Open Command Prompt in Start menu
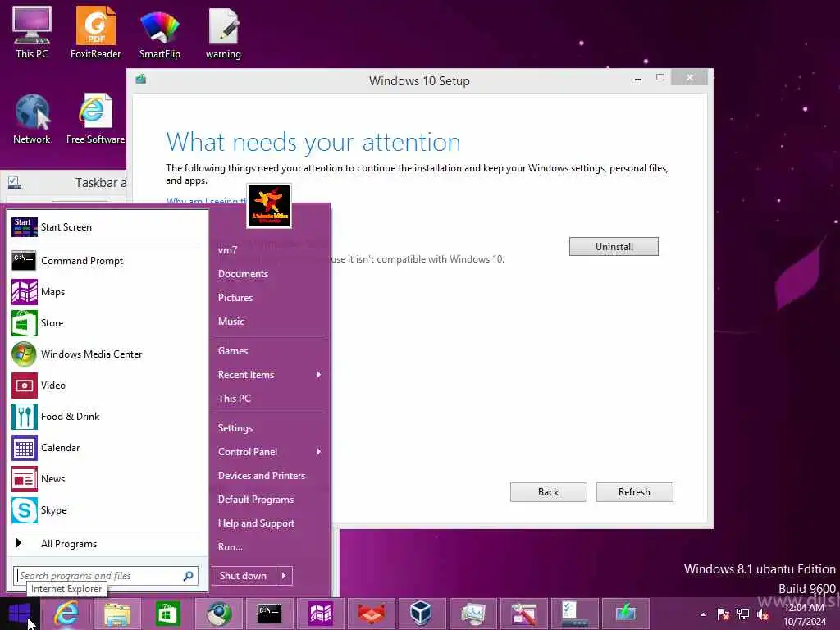This screenshot has height=630, width=840. coord(106,261)
